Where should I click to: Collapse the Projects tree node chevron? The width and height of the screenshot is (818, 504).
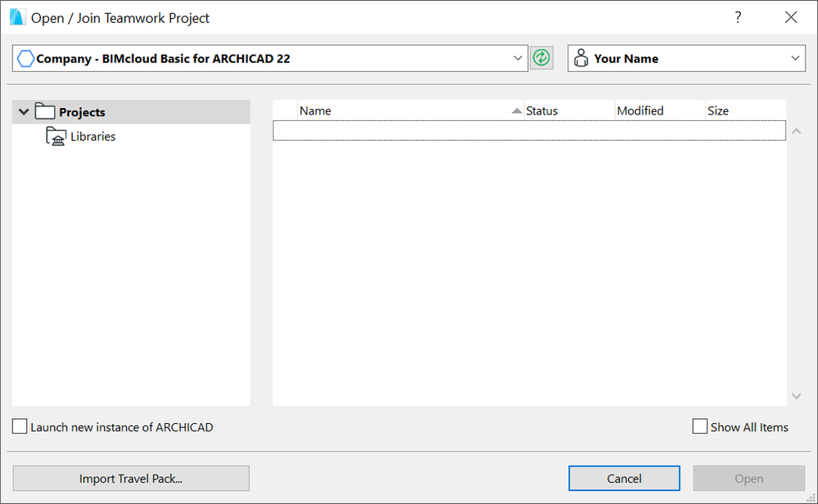click(x=24, y=111)
